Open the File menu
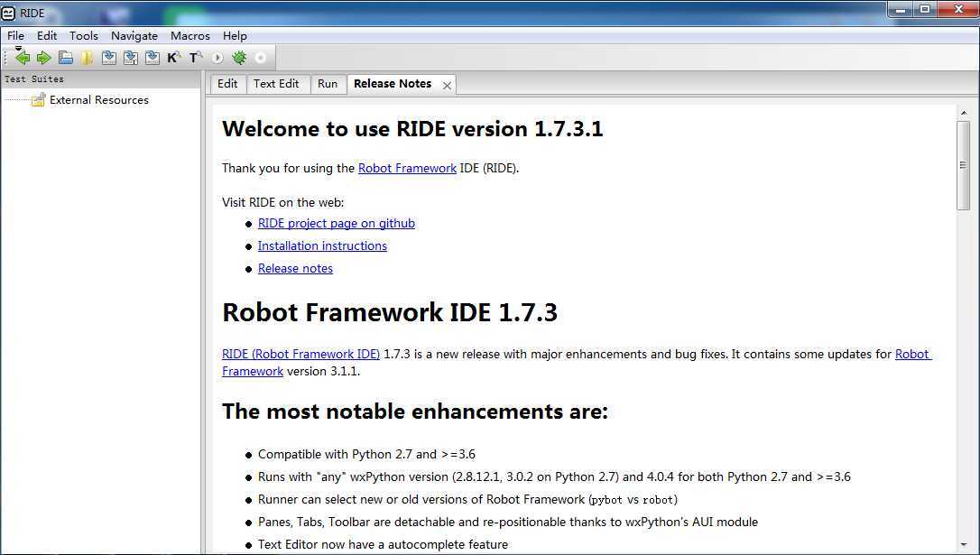The image size is (980, 555). coord(15,35)
